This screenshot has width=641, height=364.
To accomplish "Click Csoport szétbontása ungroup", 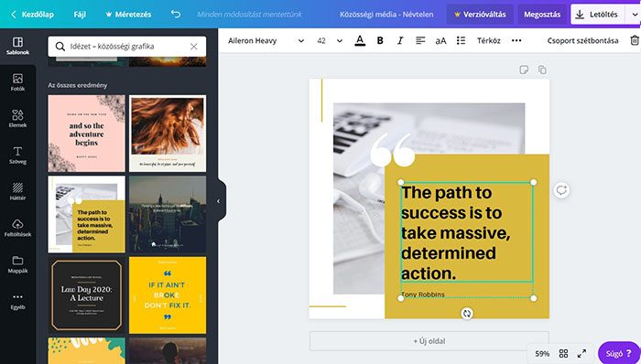I will 582,40.
